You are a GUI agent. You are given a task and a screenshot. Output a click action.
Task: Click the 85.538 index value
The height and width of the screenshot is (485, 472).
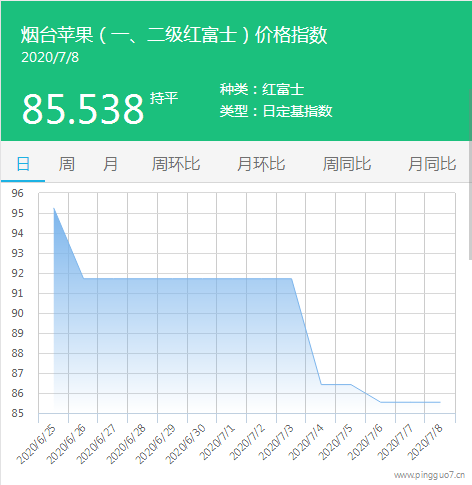(83, 109)
